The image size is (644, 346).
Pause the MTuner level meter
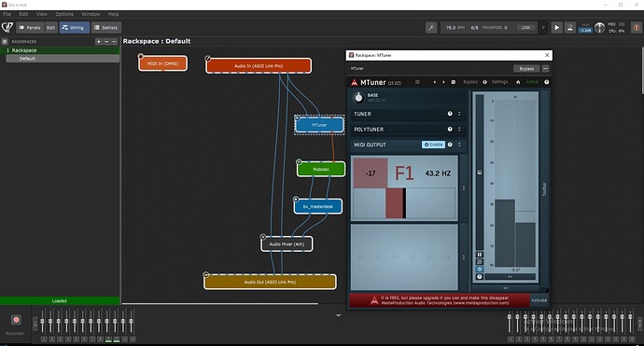480,255
